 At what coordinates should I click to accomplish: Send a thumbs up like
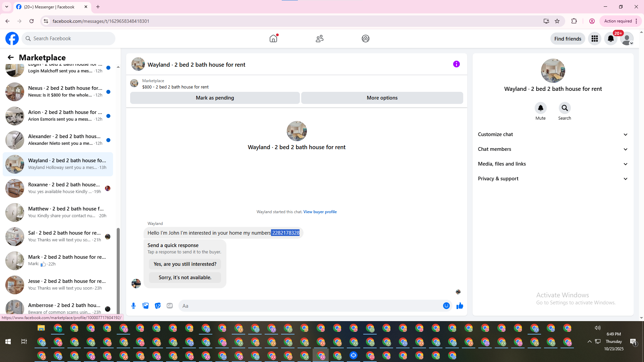coord(460,306)
